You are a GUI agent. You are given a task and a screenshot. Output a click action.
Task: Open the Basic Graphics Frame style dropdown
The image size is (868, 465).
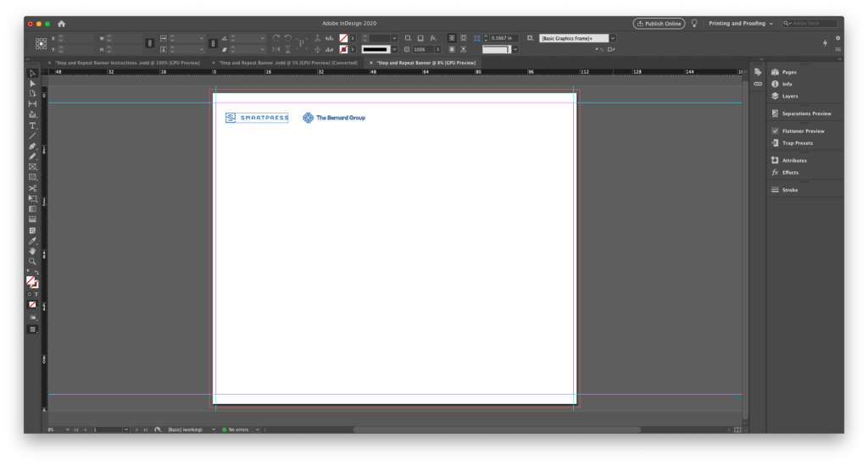click(x=612, y=38)
